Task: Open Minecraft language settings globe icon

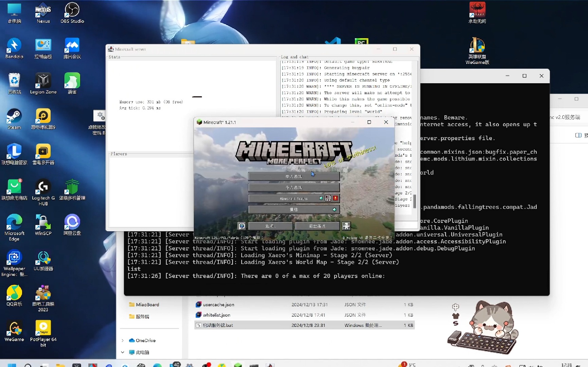Action: (x=242, y=226)
